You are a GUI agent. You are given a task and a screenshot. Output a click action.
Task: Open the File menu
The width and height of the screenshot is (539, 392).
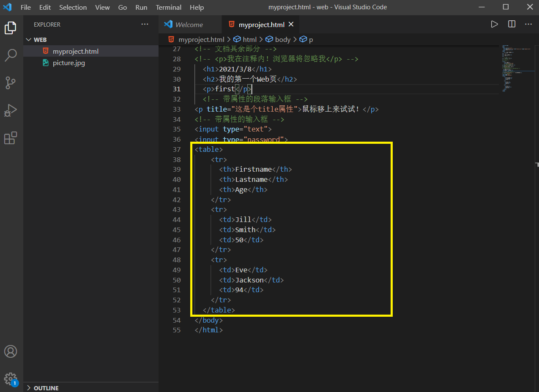click(x=25, y=7)
